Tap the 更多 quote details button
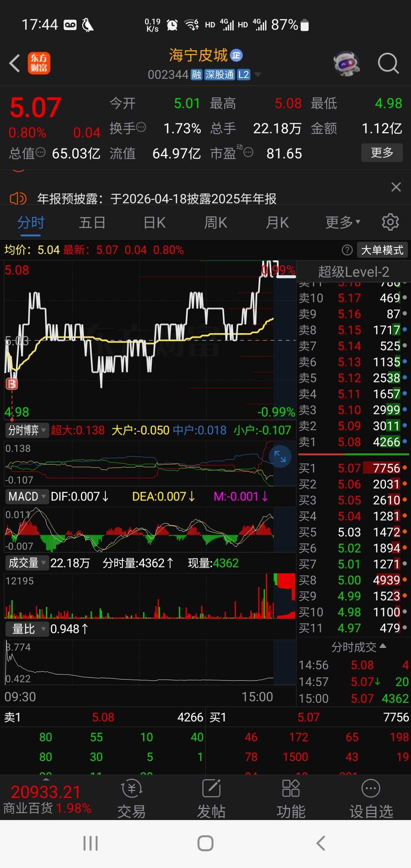Image resolution: width=411 pixels, height=868 pixels. [x=382, y=153]
